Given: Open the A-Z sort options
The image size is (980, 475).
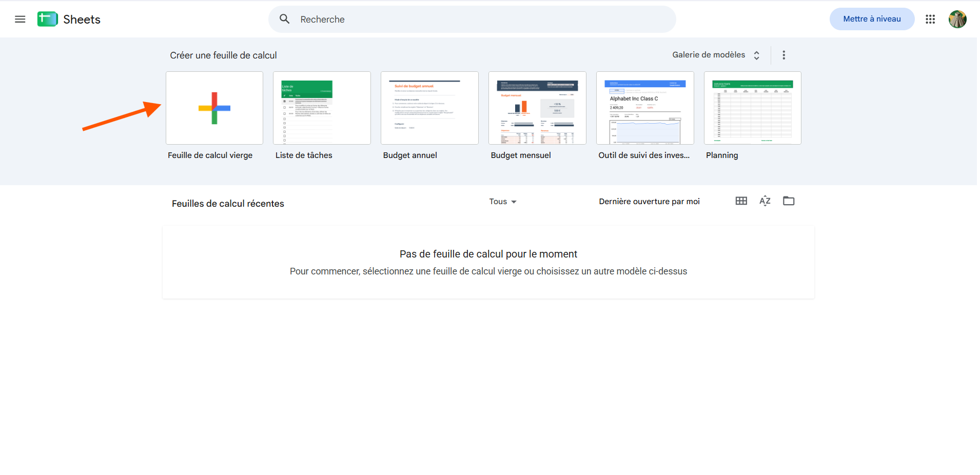Looking at the screenshot, I should pos(765,201).
